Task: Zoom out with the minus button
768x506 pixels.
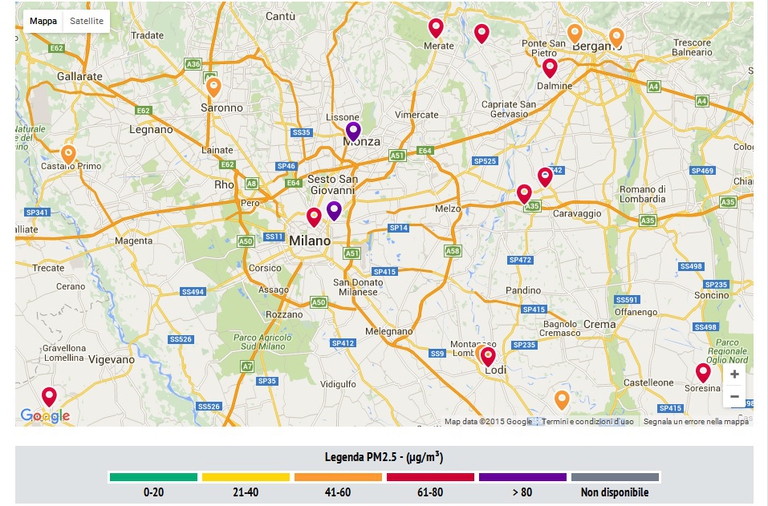Action: point(734,396)
